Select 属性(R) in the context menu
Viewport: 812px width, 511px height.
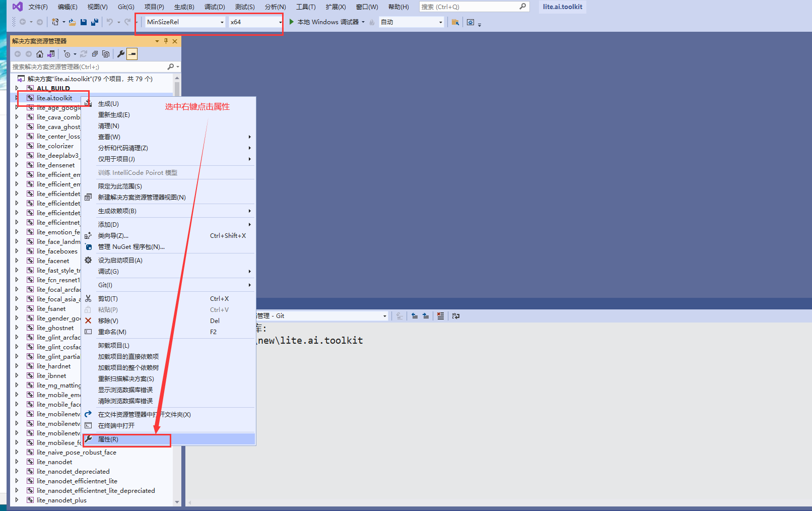click(x=169, y=439)
